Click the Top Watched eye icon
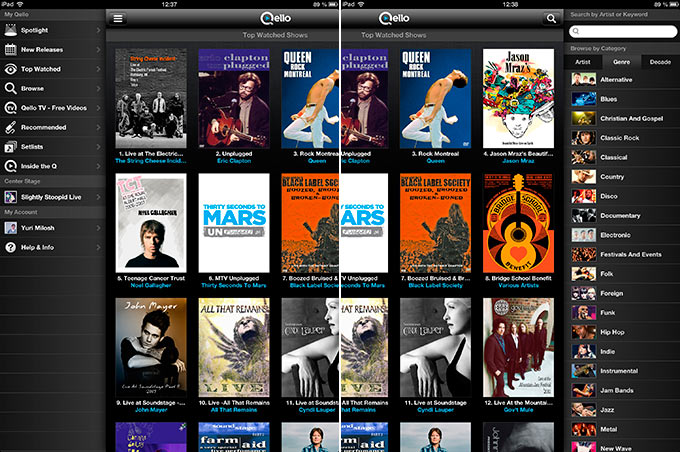This screenshot has width=680, height=452. pos(10,69)
